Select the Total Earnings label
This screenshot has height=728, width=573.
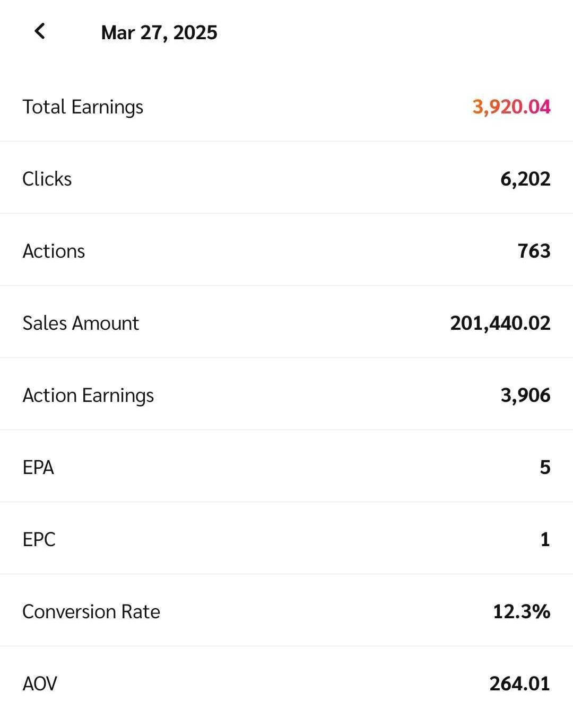(x=83, y=107)
